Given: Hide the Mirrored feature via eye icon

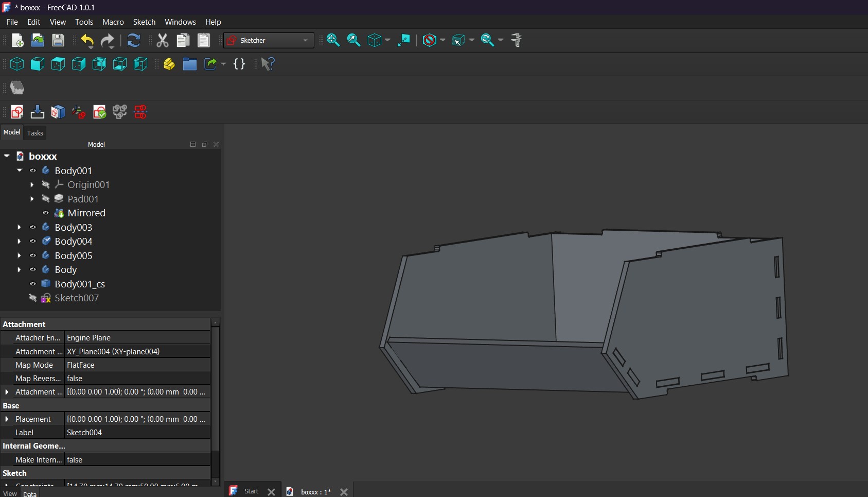Looking at the screenshot, I should 46,213.
